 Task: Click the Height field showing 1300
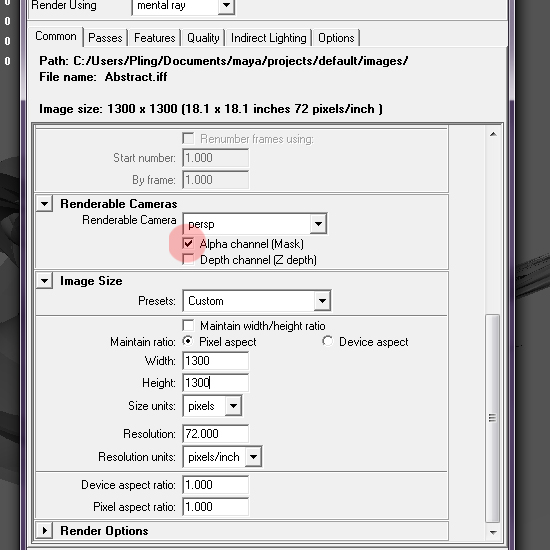tap(215, 383)
